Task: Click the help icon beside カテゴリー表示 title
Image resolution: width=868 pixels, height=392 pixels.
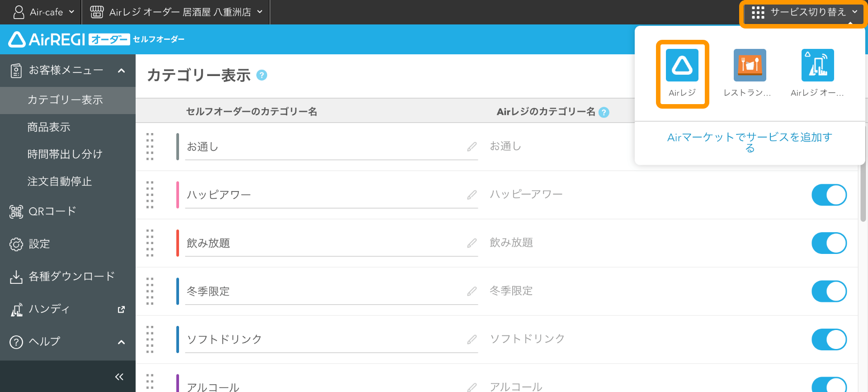Action: [262, 75]
